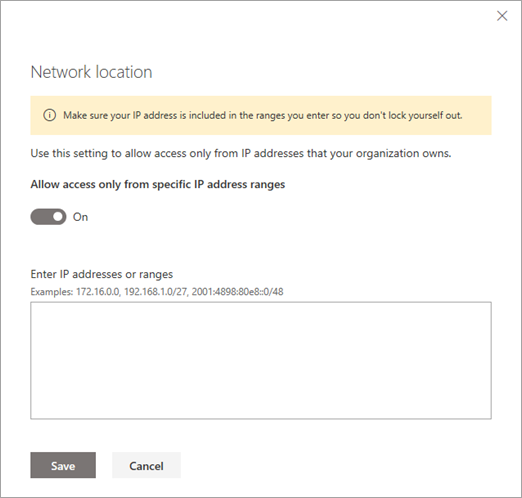
Task: Close the Network location panel
Action: (502, 16)
